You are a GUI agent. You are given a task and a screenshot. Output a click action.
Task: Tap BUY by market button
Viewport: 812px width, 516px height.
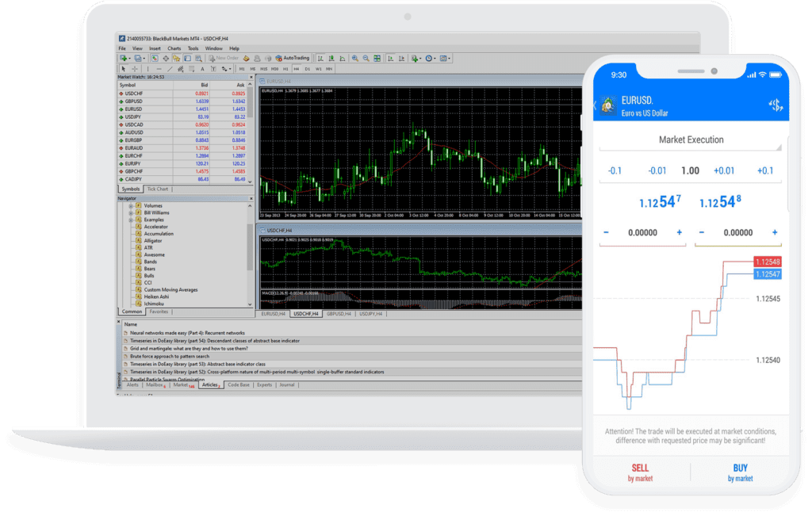[x=741, y=472]
